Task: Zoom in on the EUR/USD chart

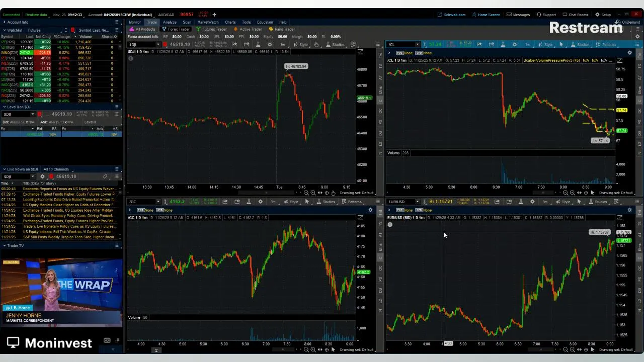Action: click(x=573, y=349)
